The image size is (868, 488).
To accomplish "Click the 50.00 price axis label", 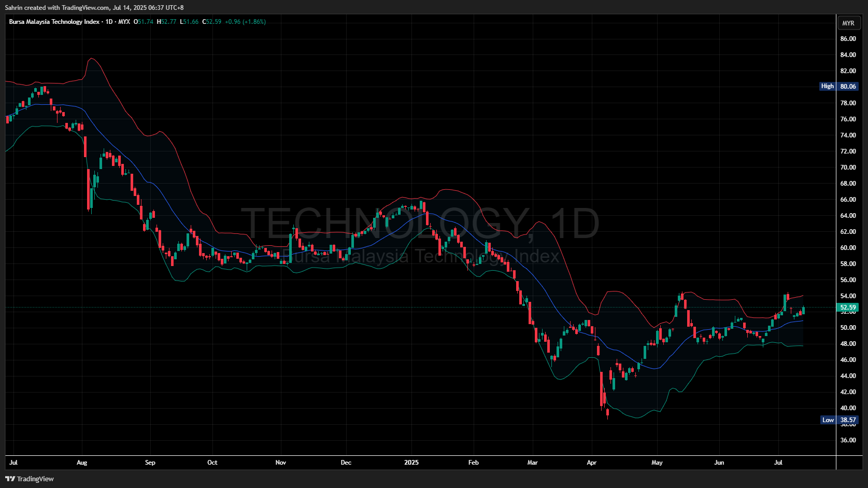I will tap(848, 328).
